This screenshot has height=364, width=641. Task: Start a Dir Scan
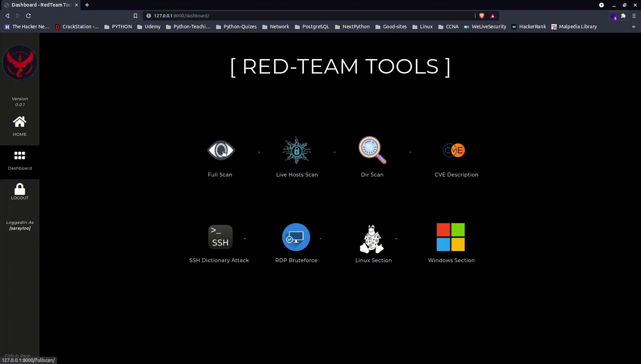[372, 150]
